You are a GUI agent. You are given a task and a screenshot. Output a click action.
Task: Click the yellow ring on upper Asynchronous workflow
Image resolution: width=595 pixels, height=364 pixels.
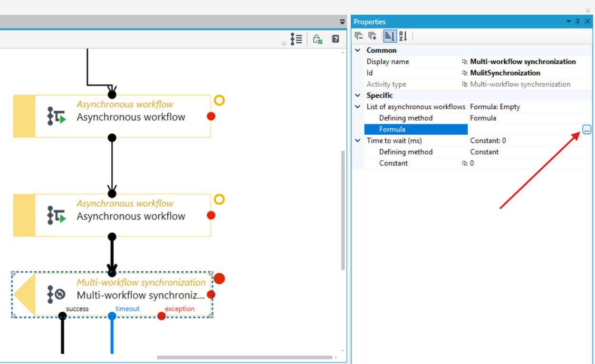219,100
